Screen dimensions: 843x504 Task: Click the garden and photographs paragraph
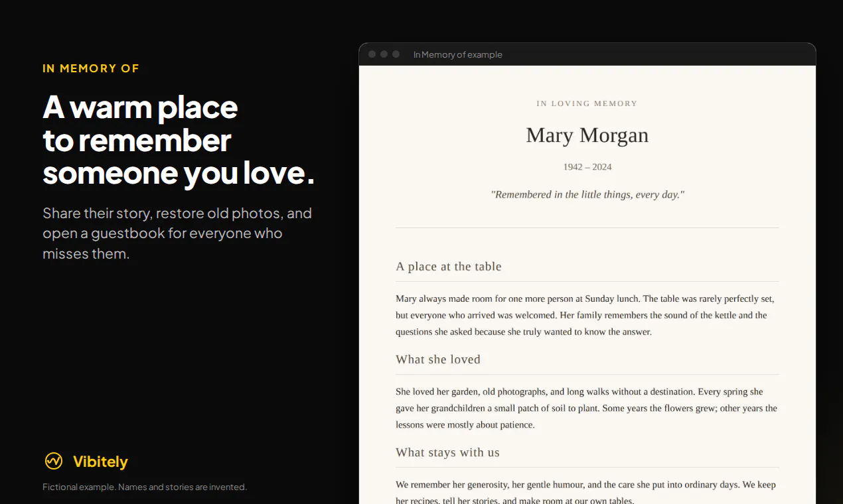(587, 408)
